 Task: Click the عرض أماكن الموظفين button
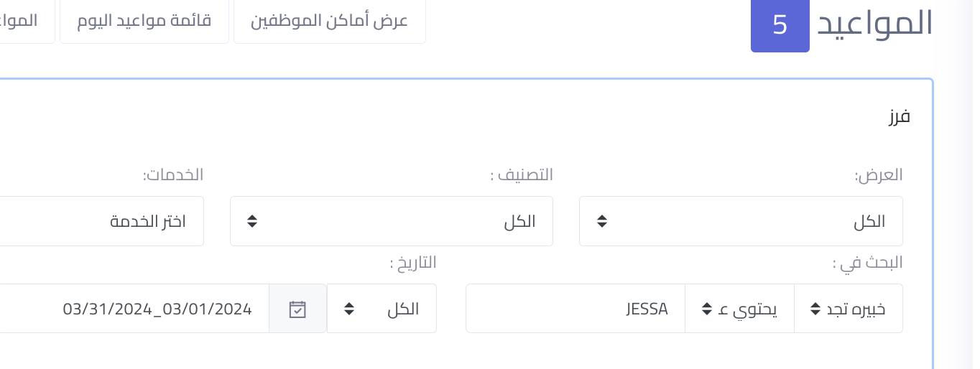tap(329, 21)
